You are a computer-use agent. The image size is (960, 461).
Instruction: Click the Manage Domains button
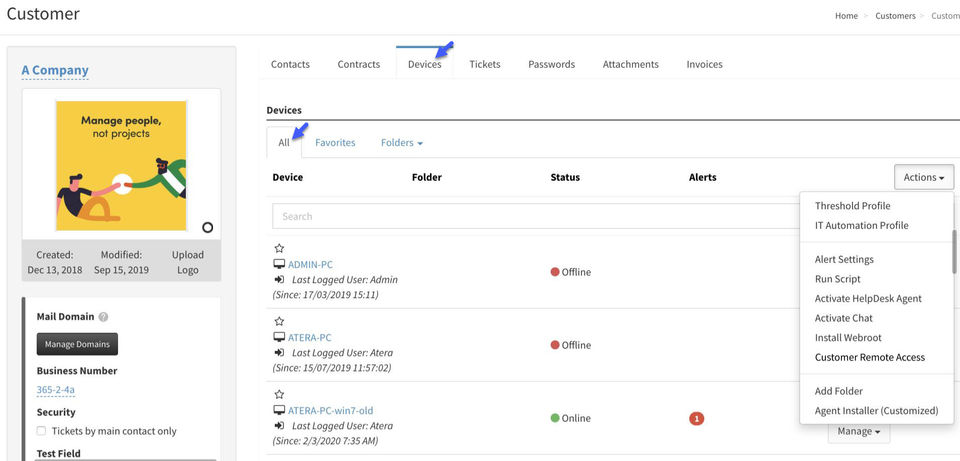[77, 344]
